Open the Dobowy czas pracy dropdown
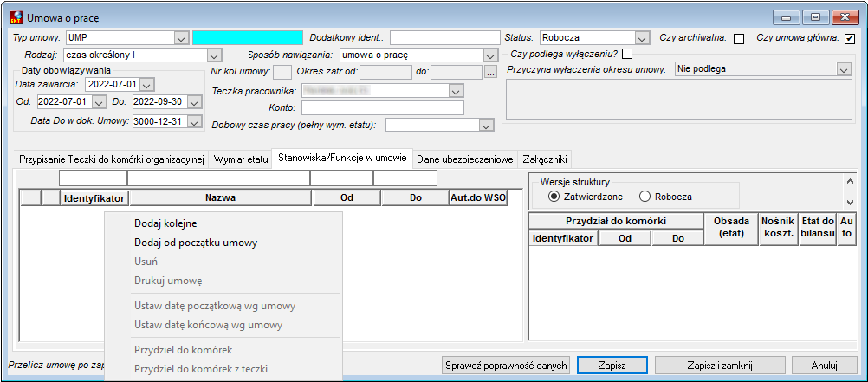The image size is (868, 382). (x=487, y=126)
